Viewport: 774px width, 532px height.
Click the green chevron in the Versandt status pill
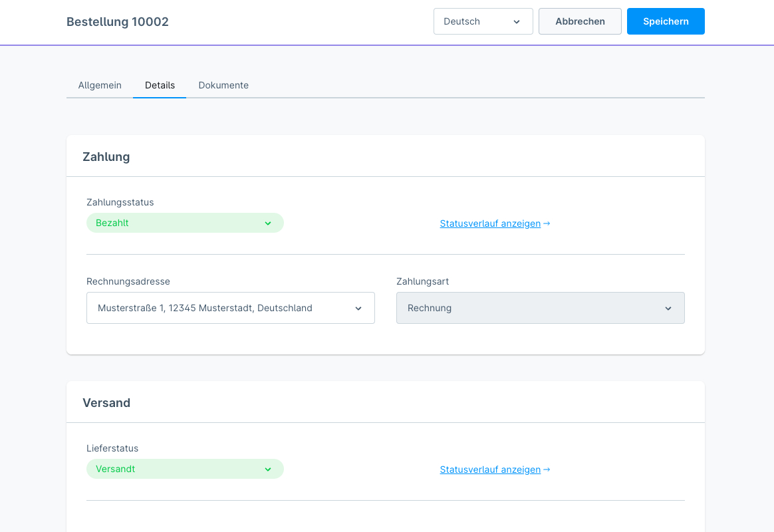pyautogui.click(x=268, y=469)
